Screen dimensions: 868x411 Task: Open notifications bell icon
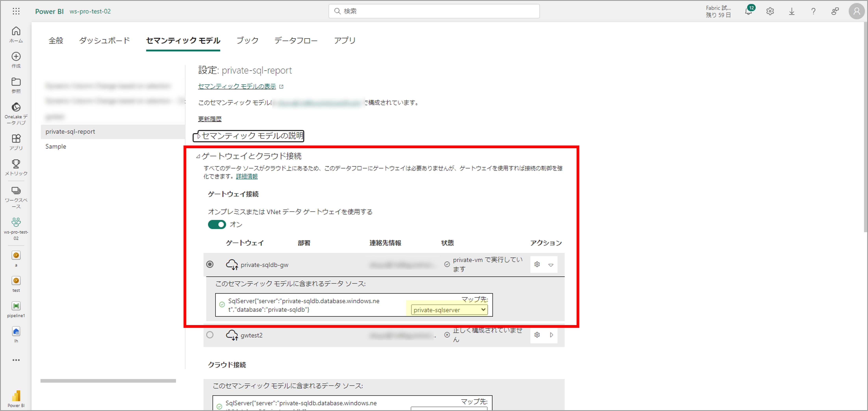[x=748, y=11]
